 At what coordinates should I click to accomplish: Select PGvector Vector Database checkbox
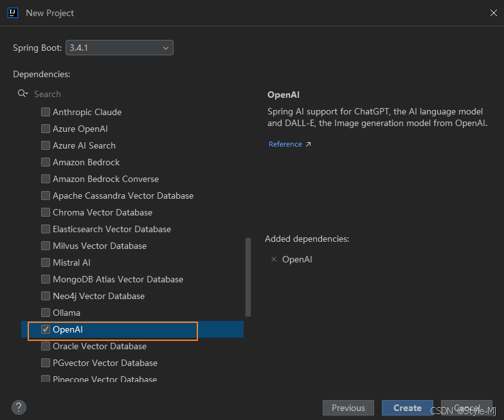pos(46,363)
